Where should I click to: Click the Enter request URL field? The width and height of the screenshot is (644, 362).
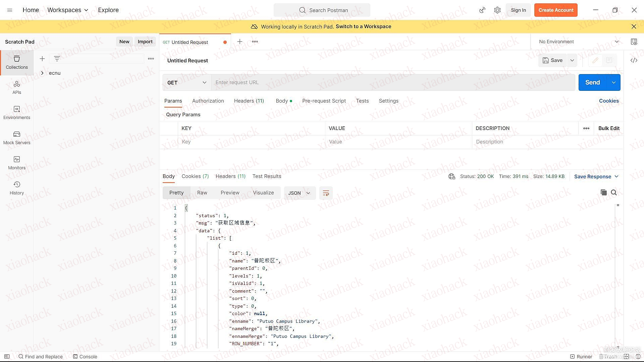[x=392, y=82]
